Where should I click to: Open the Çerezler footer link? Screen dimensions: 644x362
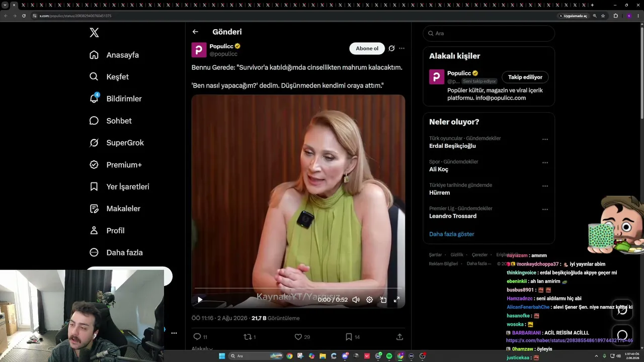coord(480,255)
